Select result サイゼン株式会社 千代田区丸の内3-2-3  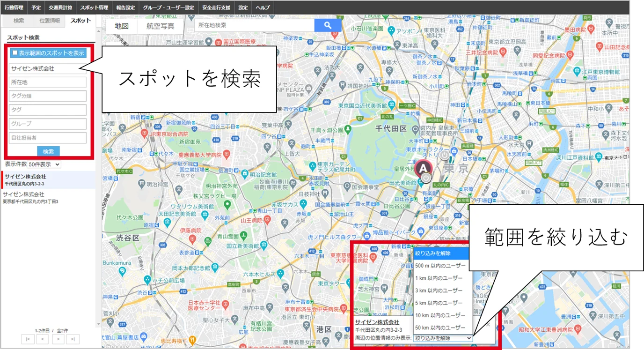click(x=49, y=180)
